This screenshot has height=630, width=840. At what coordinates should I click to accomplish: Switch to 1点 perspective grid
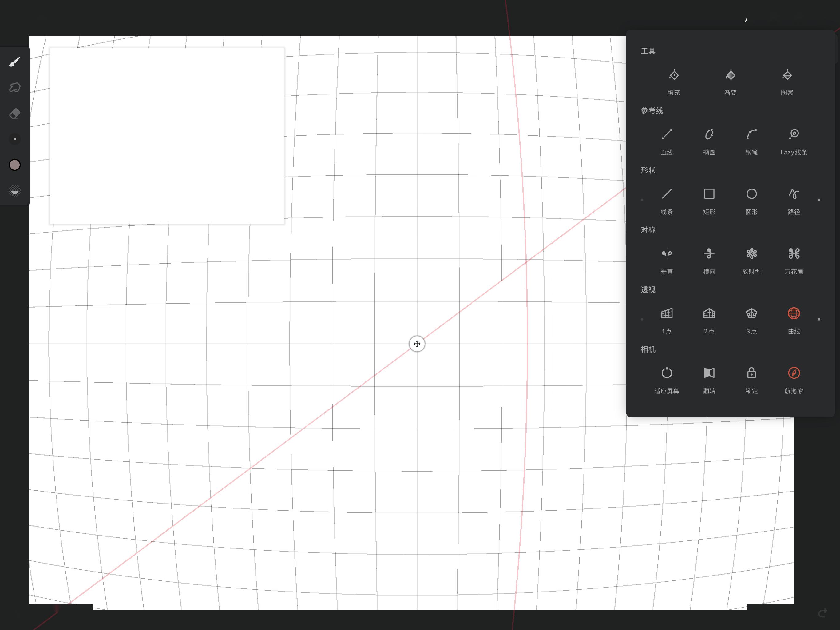click(x=667, y=320)
